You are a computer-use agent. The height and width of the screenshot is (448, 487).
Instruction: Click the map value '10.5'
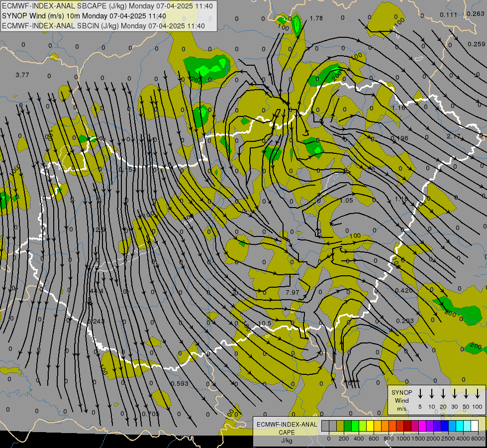coord(265,324)
